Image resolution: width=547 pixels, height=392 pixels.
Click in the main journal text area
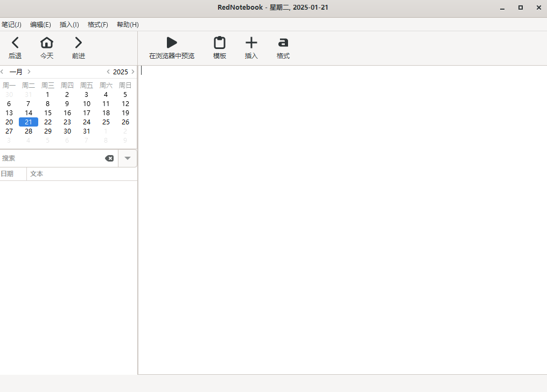click(342, 215)
